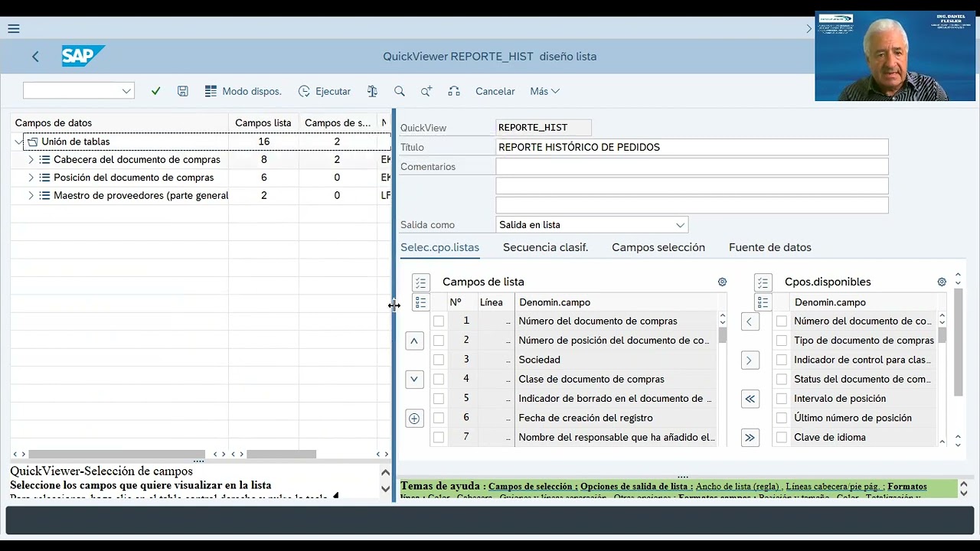Move field down with arrow button
This screenshot has width=980, height=551.
[414, 379]
